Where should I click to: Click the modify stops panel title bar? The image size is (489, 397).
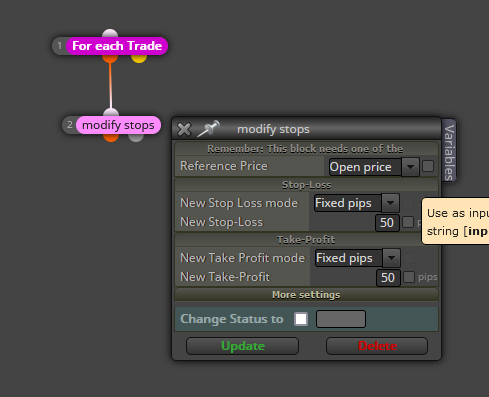[306, 129]
